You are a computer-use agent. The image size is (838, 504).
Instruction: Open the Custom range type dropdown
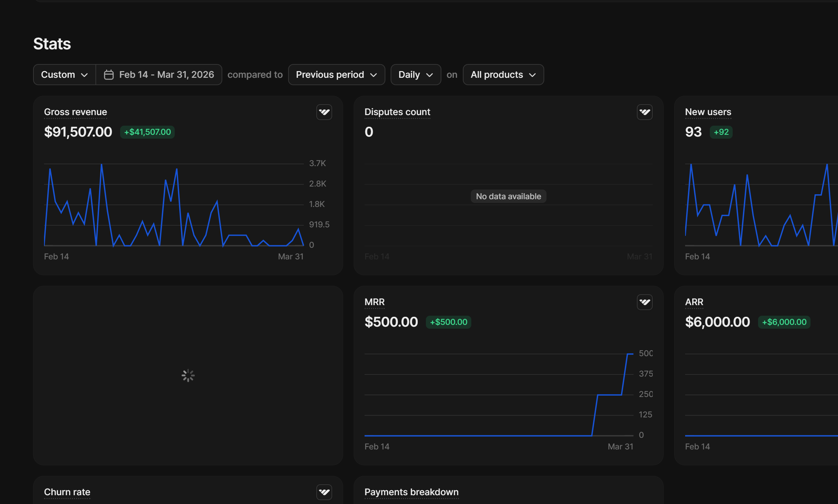click(64, 75)
